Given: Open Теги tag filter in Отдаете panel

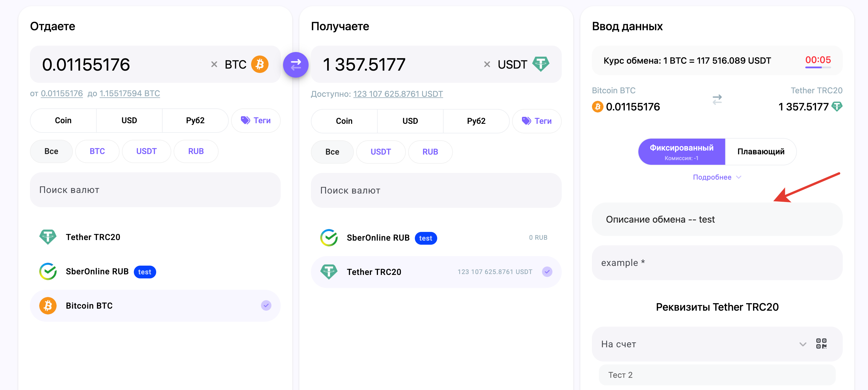Looking at the screenshot, I should [x=256, y=120].
